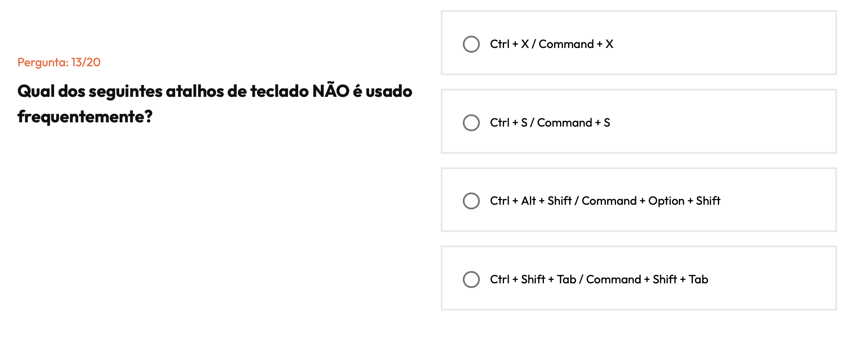Click the "Command + X" part of first answer
Viewport: 868px width, 339px height.
point(576,44)
